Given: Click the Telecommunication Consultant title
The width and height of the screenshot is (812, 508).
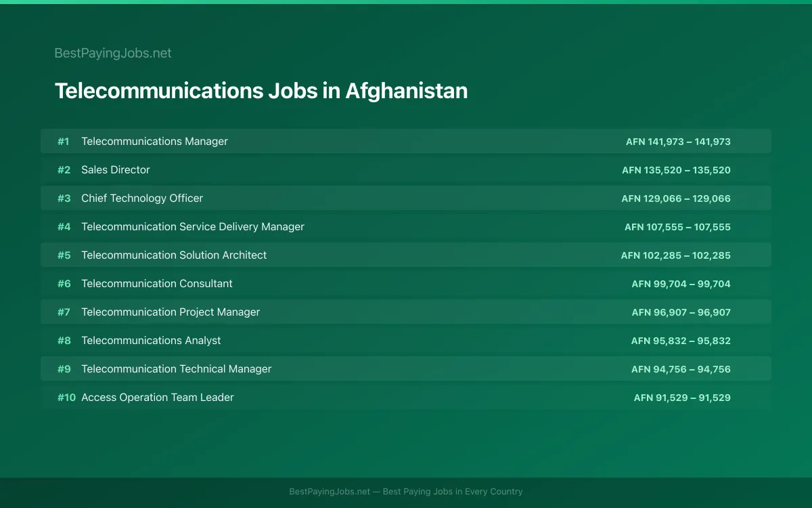Looking at the screenshot, I should pos(157,284).
